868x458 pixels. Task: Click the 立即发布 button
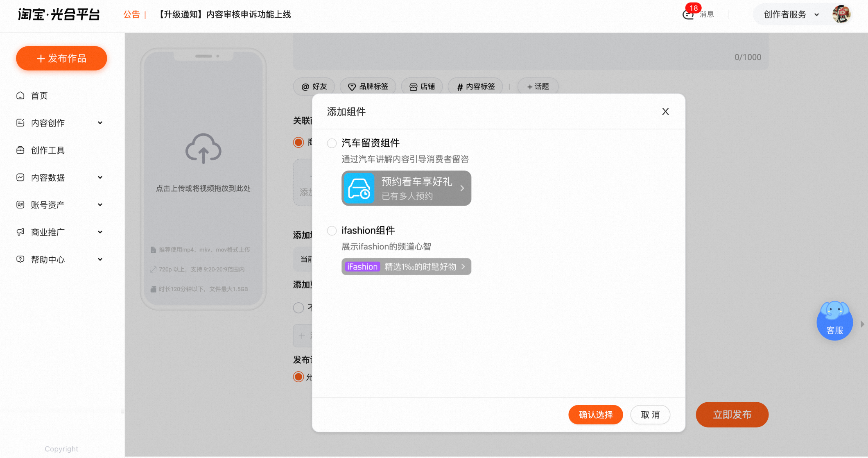point(732,415)
